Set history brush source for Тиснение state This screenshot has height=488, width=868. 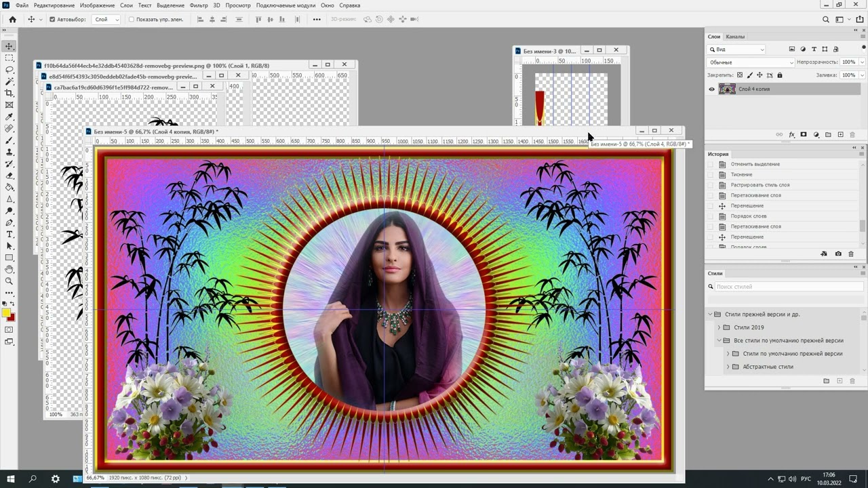711,175
